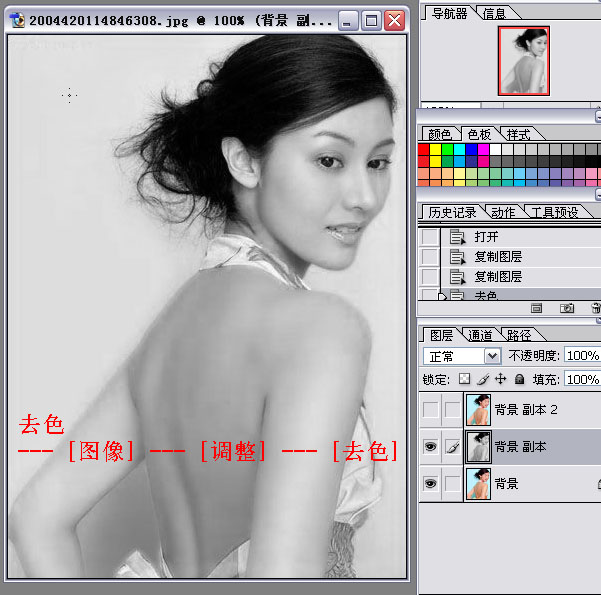Pick the cyan swatch in the top row
Viewport: 601px width, 595px height.
point(459,150)
